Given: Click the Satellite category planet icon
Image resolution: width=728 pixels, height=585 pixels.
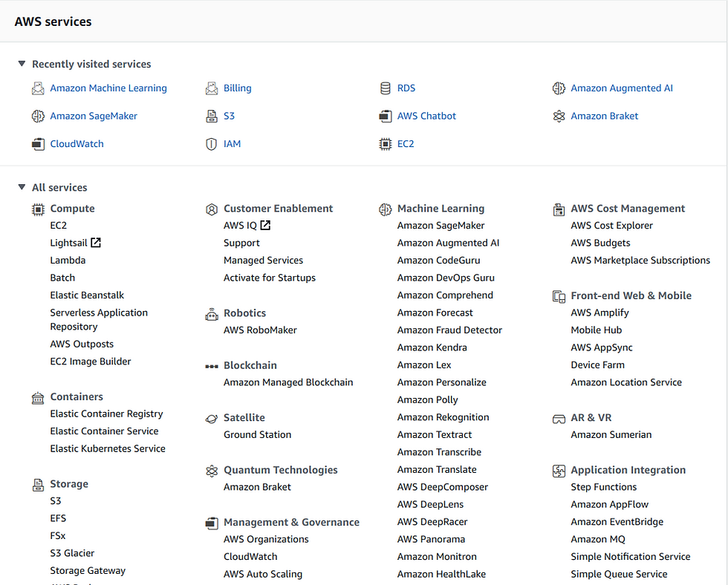Looking at the screenshot, I should [x=212, y=419].
